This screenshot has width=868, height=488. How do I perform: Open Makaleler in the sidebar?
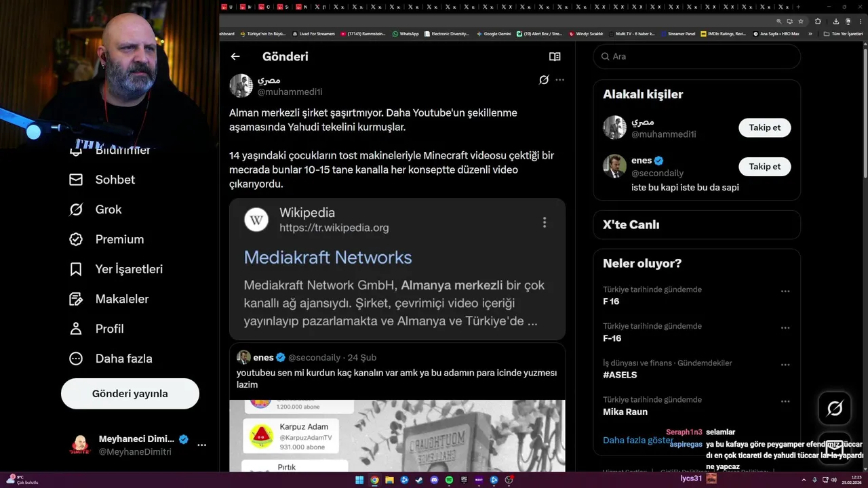pos(109,299)
